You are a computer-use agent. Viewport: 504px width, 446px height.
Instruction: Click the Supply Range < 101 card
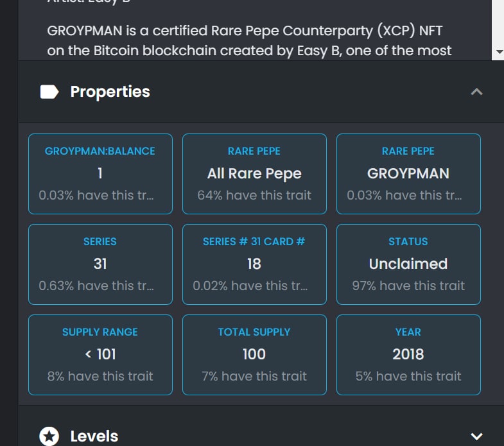(100, 354)
